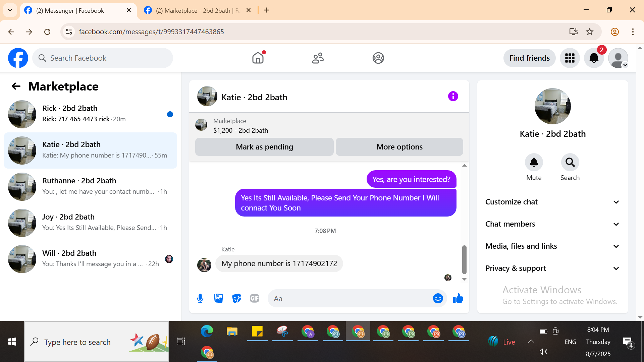Open Task View on taskbar

181,342
